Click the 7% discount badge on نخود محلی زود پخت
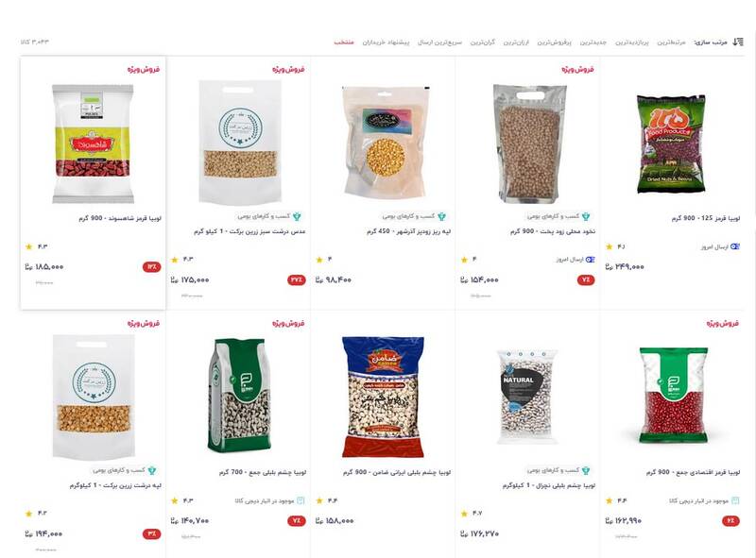The image size is (756, 558). point(586,280)
